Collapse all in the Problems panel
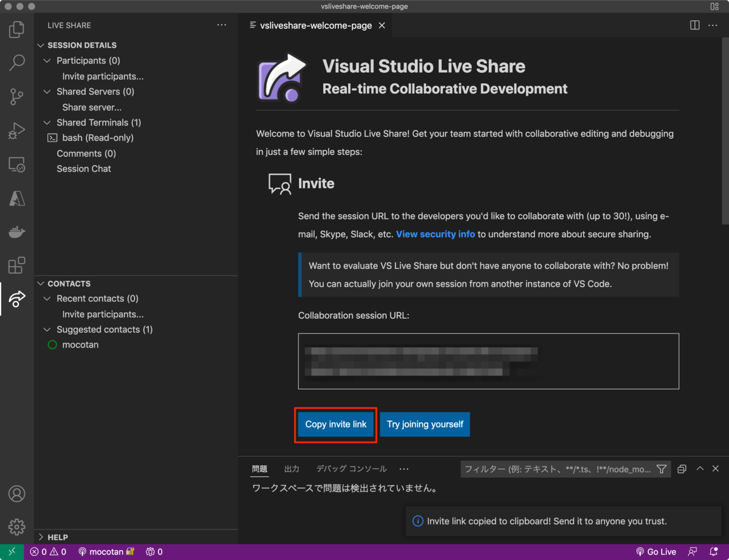The image size is (729, 560). click(x=682, y=469)
